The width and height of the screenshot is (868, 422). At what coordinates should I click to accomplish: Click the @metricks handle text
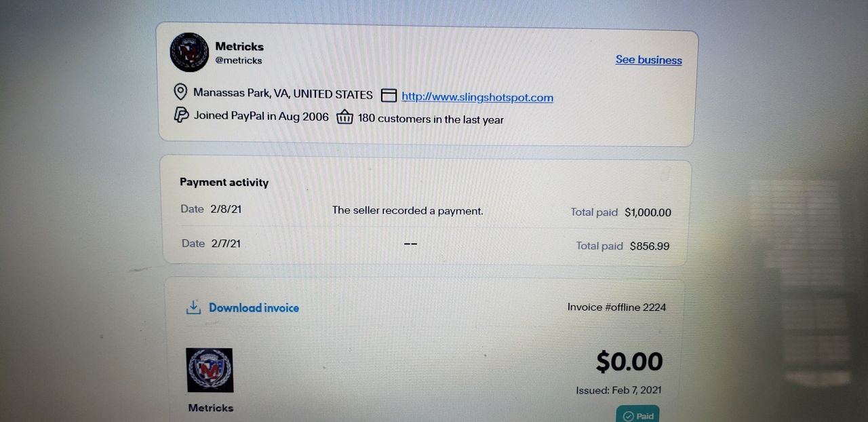239,60
